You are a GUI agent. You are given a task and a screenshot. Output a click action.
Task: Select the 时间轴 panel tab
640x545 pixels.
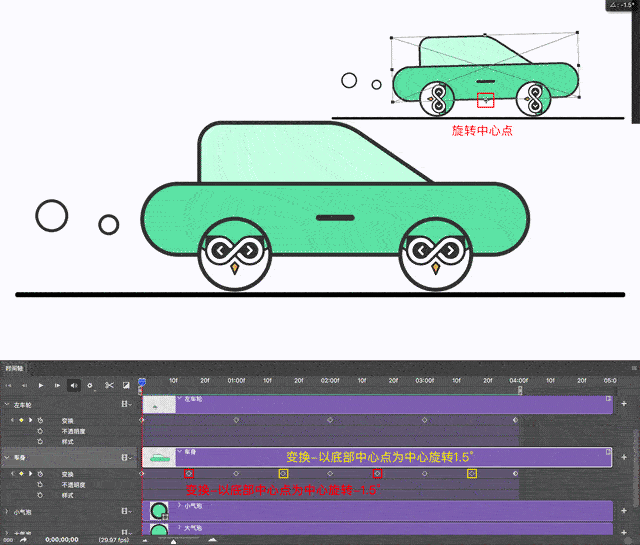pyautogui.click(x=14, y=368)
